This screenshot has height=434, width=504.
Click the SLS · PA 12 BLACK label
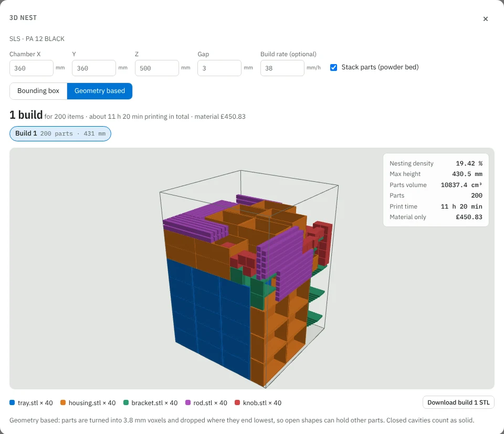(37, 39)
